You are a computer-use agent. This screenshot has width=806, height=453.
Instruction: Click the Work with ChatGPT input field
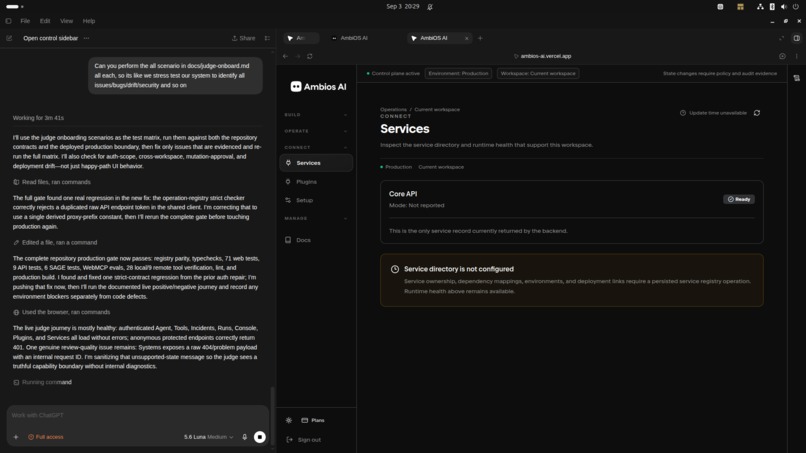point(137,415)
